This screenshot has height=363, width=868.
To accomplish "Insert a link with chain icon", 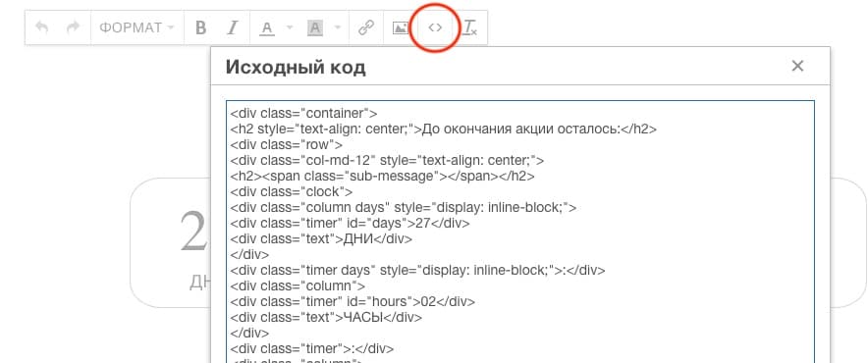I will tap(366, 27).
